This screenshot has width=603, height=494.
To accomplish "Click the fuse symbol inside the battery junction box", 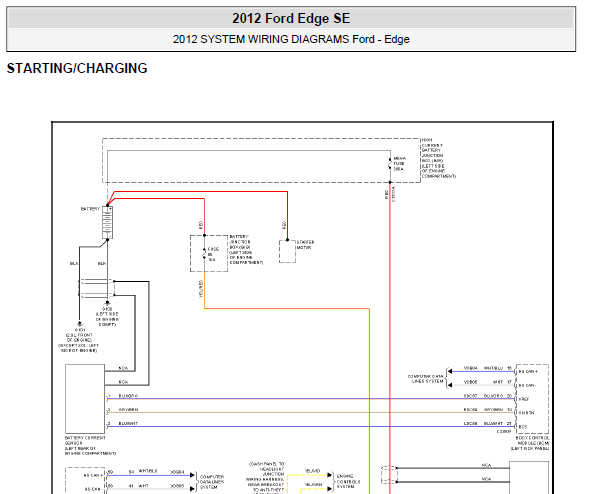I will click(204, 254).
